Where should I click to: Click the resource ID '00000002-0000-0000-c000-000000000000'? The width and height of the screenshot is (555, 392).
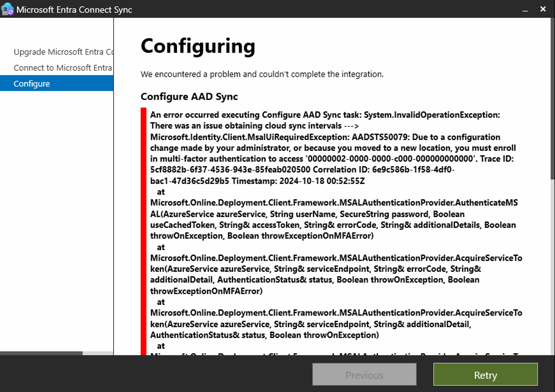[391, 159]
